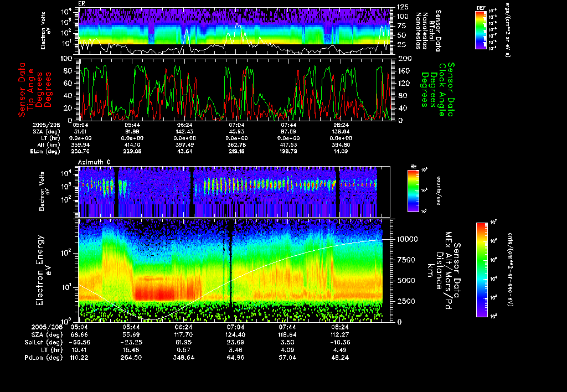Click the SZA value 51.01

tap(80, 132)
